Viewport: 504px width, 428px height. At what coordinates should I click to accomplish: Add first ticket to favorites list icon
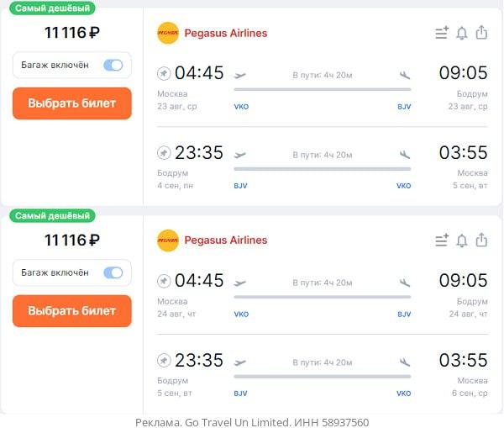click(x=442, y=33)
